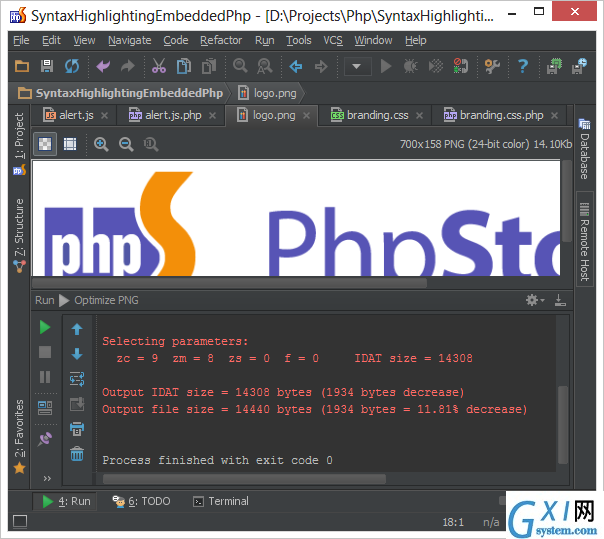The image size is (604, 539).
Task: Click the Print console output icon
Action: (77, 429)
